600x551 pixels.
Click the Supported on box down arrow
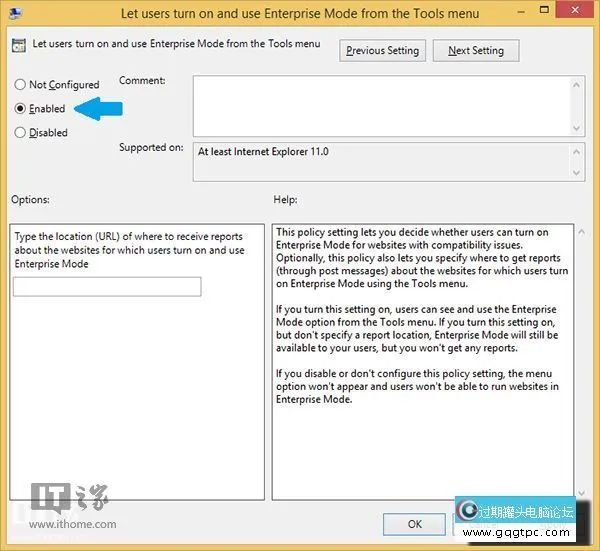(577, 173)
